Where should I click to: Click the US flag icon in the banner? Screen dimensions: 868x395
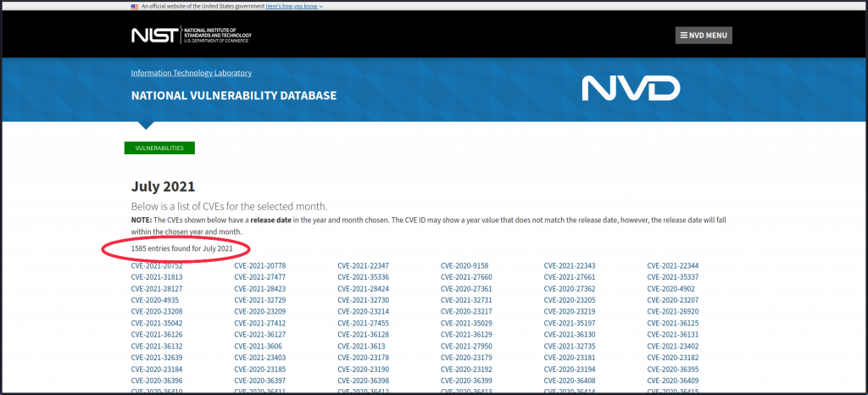[x=135, y=6]
